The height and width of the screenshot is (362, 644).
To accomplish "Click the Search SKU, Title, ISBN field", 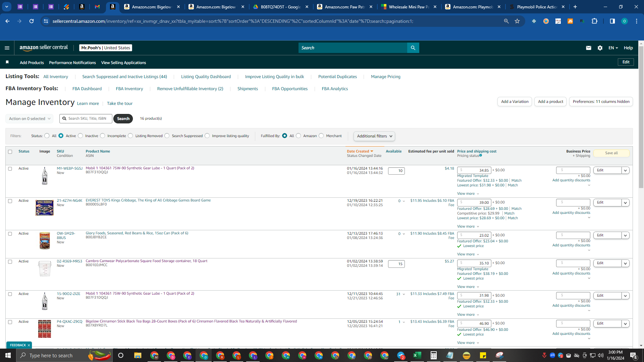I will tap(86, 119).
